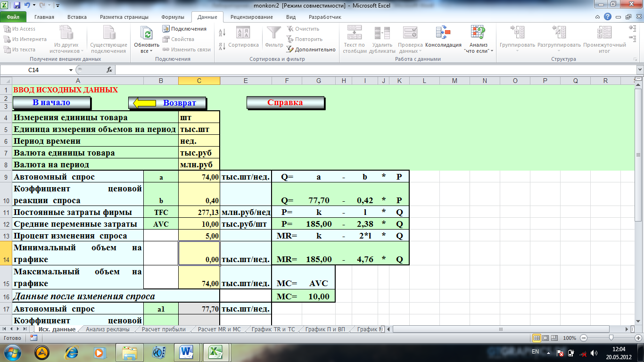The width and height of the screenshot is (644, 362).
Task: Select cell with value 277,13
Action: coord(199,212)
